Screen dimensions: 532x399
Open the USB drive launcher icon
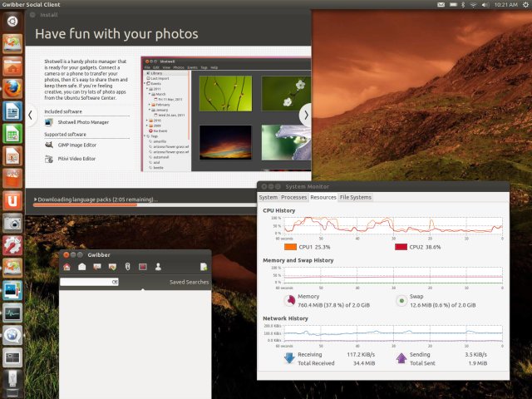click(x=12, y=380)
